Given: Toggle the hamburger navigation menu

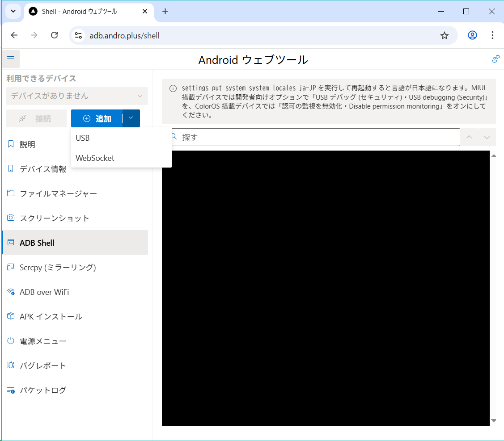Looking at the screenshot, I should coord(11,59).
